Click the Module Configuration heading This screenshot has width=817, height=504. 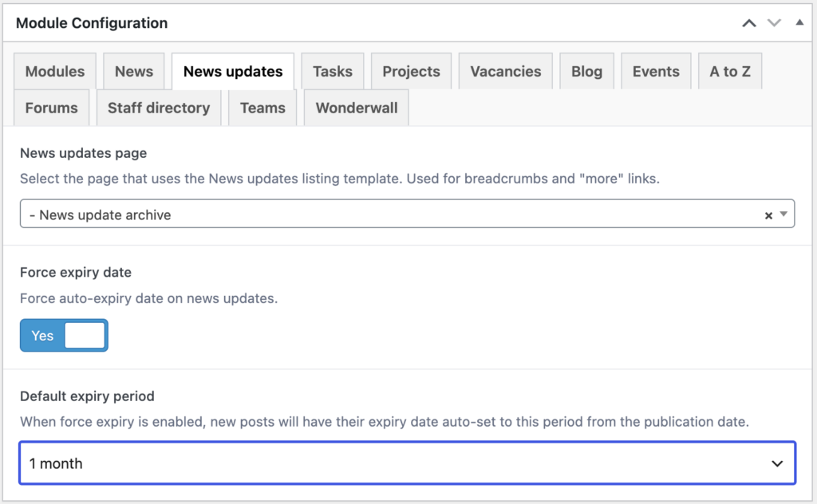pyautogui.click(x=92, y=23)
